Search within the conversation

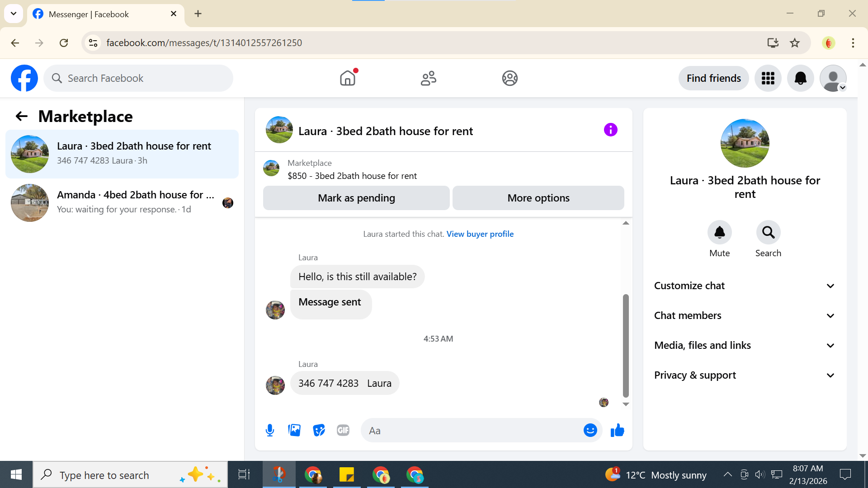(x=768, y=232)
